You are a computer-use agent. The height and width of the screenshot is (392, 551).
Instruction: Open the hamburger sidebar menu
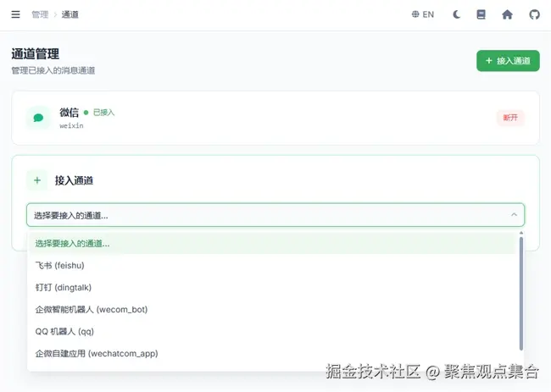pos(15,14)
